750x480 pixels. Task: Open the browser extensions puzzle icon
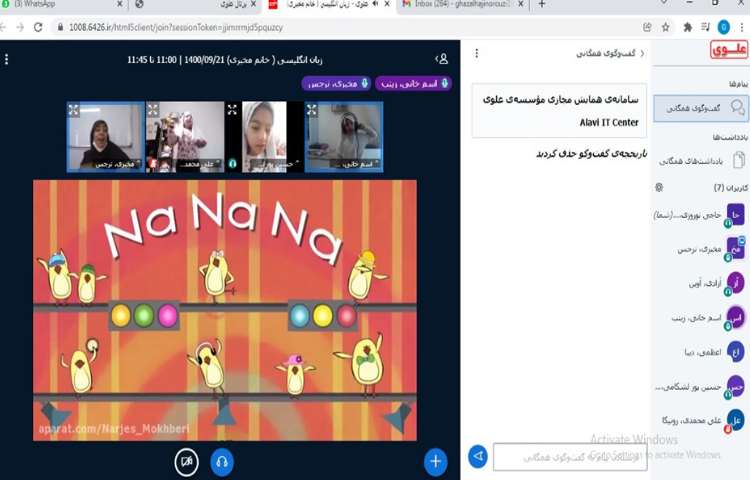[687, 27]
